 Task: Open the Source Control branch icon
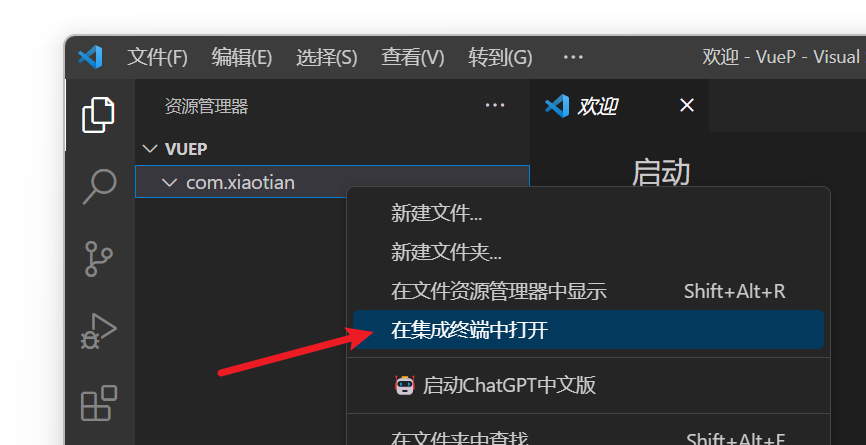[99, 259]
